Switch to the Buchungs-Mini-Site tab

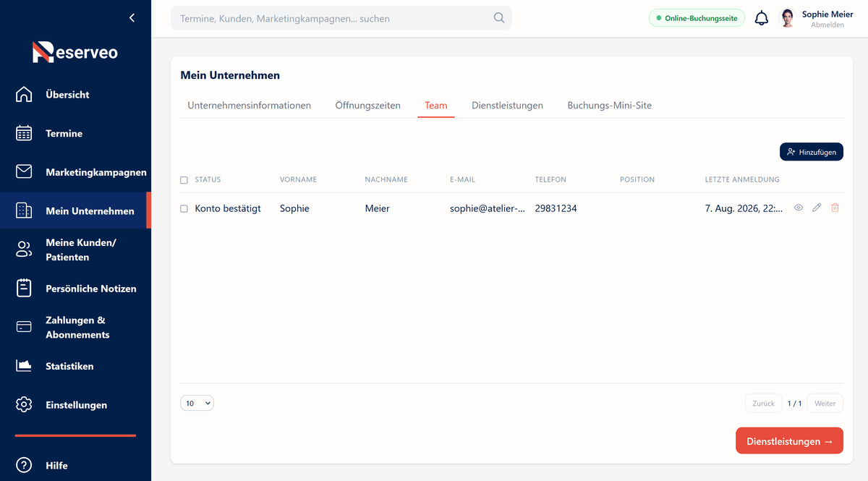609,106
